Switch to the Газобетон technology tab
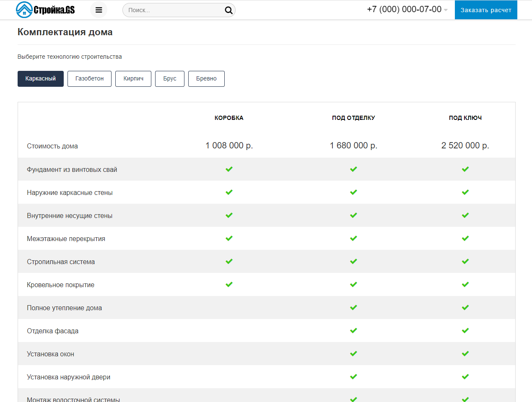The height and width of the screenshot is (402, 532). pos(89,79)
